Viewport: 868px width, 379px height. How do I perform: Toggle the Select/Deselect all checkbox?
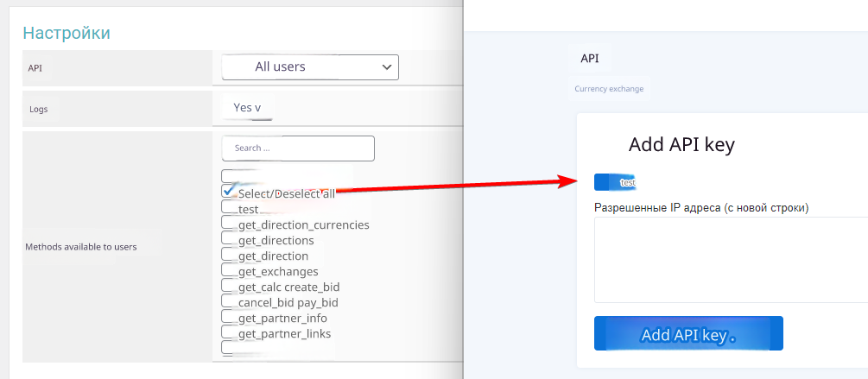(x=229, y=192)
